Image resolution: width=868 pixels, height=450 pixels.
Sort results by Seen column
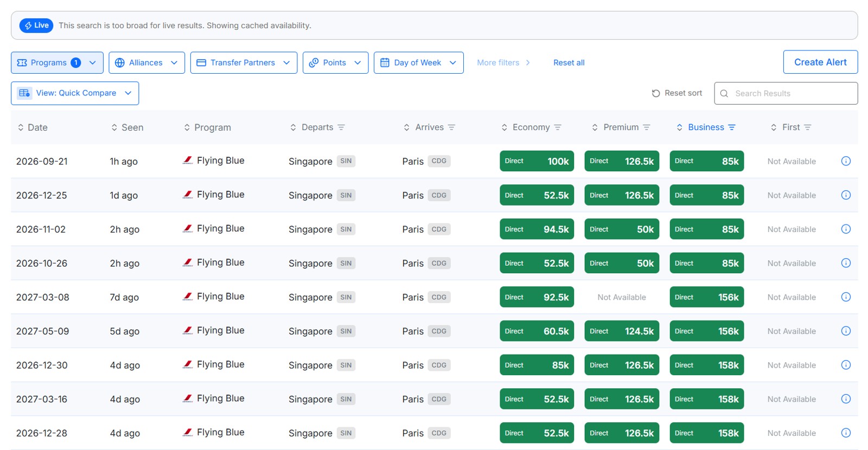pyautogui.click(x=127, y=127)
